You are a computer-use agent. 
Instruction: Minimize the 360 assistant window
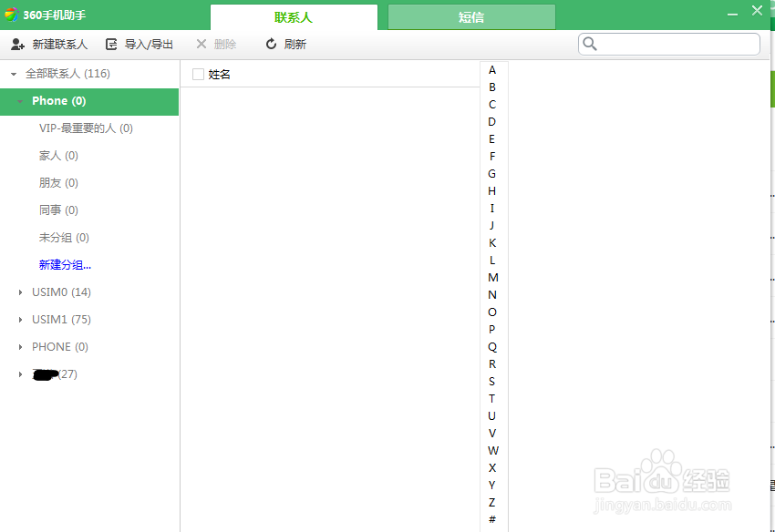732,15
